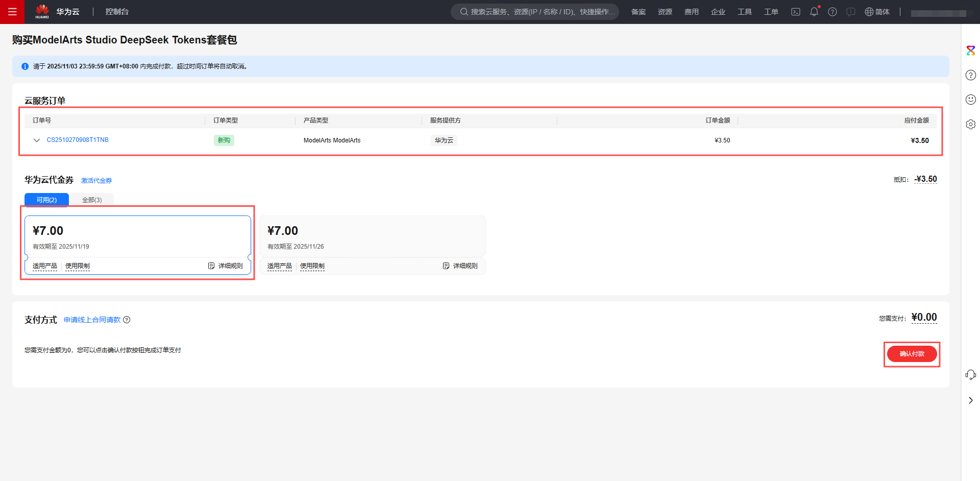The width and height of the screenshot is (980, 481).
Task: Open the settings gear in right sidebar
Action: (970, 124)
